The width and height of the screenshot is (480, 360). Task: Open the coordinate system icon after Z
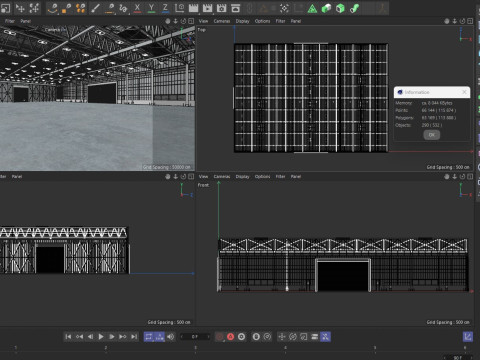pyautogui.click(x=179, y=8)
